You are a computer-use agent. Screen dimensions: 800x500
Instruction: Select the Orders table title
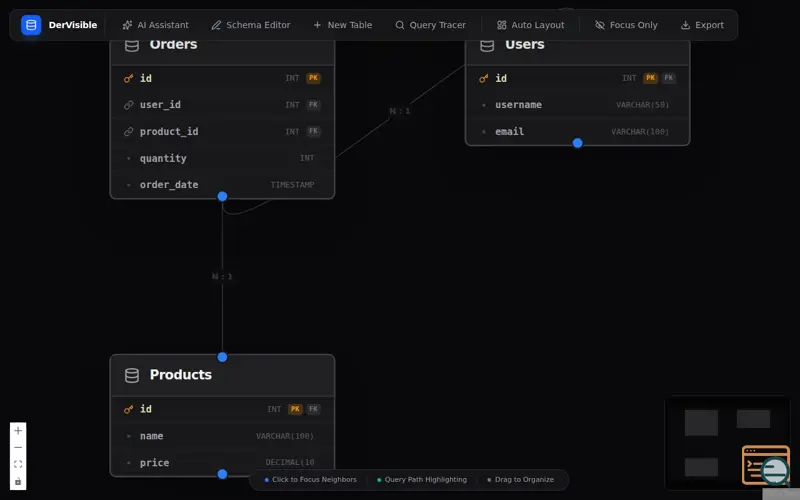[x=173, y=44]
